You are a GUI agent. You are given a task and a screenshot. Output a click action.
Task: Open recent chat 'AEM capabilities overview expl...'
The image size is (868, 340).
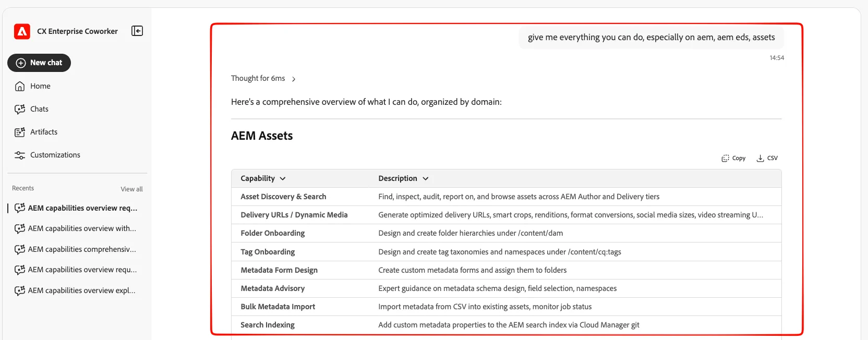click(x=76, y=290)
